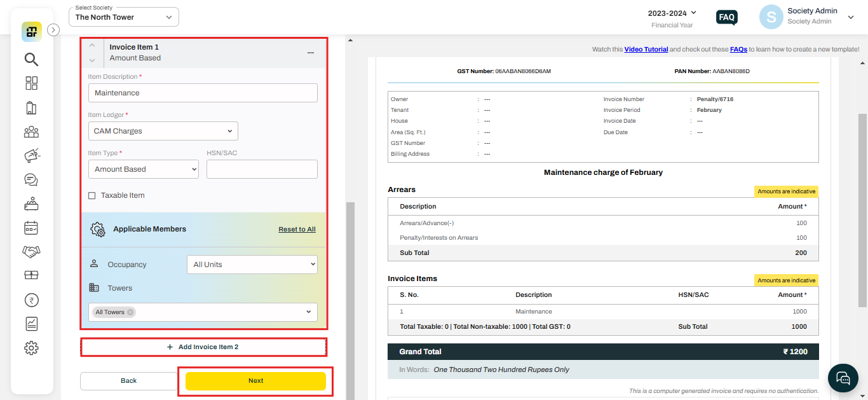Open the Video Tutorial link
This screenshot has width=868, height=400.
point(646,48)
